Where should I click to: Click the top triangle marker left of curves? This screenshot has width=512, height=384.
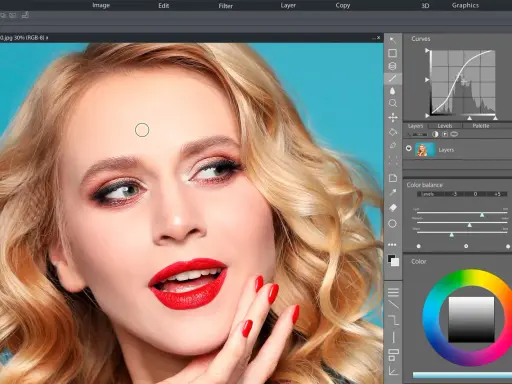(x=427, y=50)
